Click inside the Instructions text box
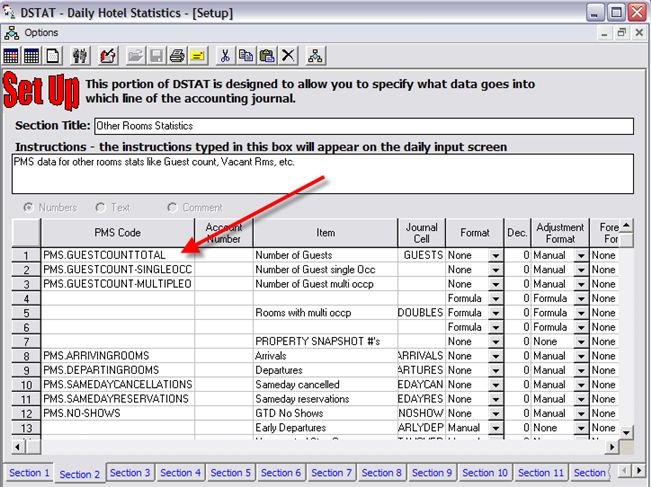The image size is (651, 487). pos(323,174)
